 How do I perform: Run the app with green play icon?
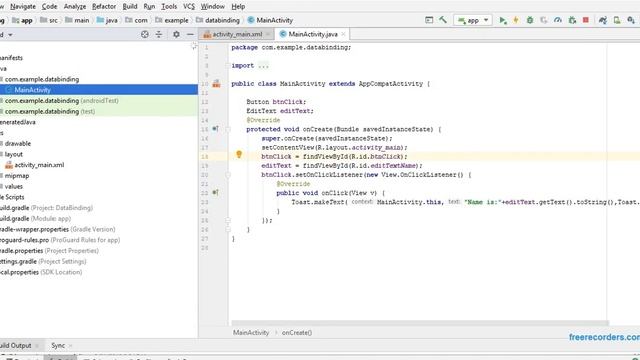click(502, 20)
